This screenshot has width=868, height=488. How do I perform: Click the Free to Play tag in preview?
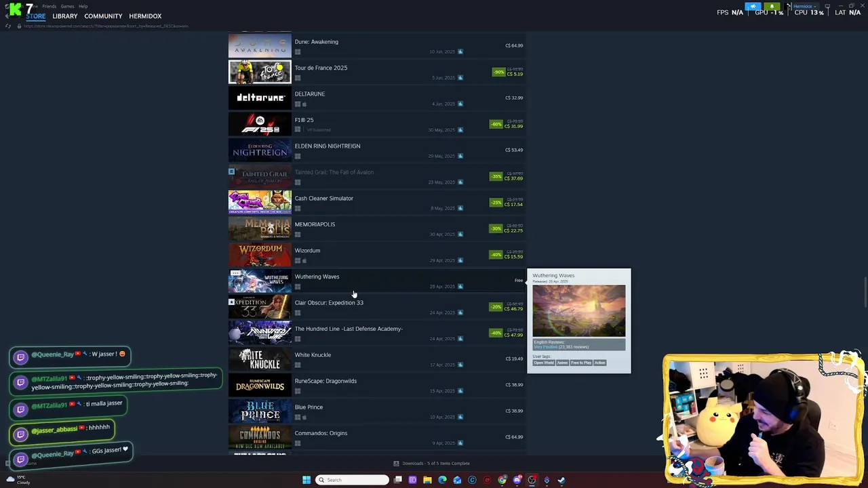(581, 363)
